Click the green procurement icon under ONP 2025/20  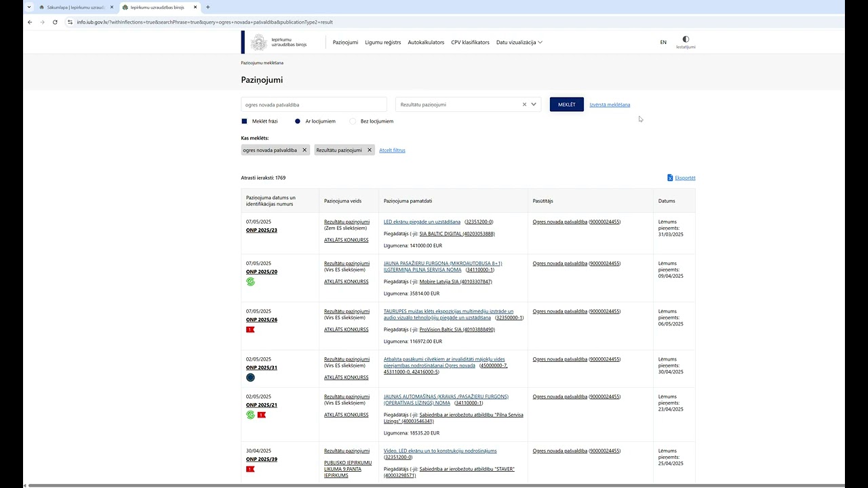pos(250,281)
